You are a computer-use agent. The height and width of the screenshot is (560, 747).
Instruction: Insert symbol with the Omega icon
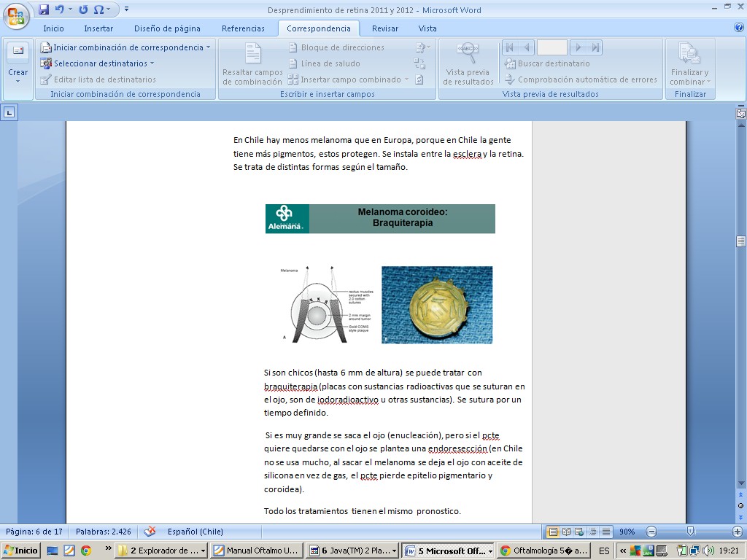pyautogui.click(x=99, y=9)
